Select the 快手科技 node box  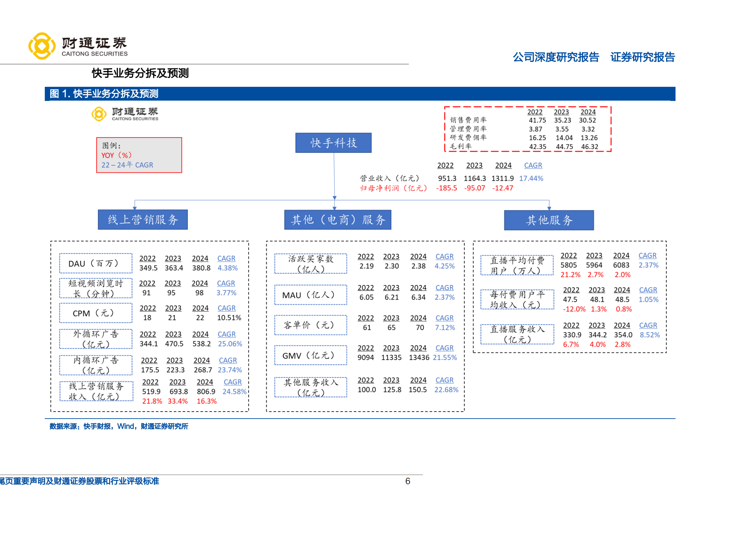[334, 142]
